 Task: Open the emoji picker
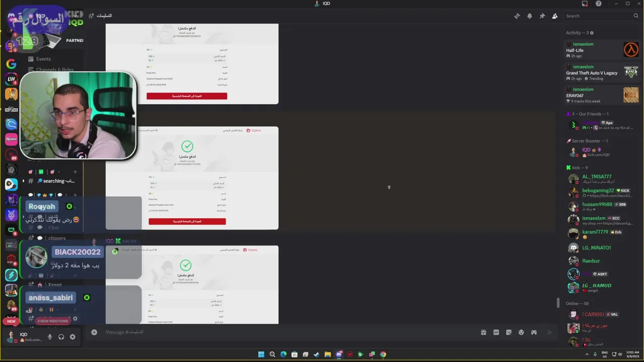point(521,332)
